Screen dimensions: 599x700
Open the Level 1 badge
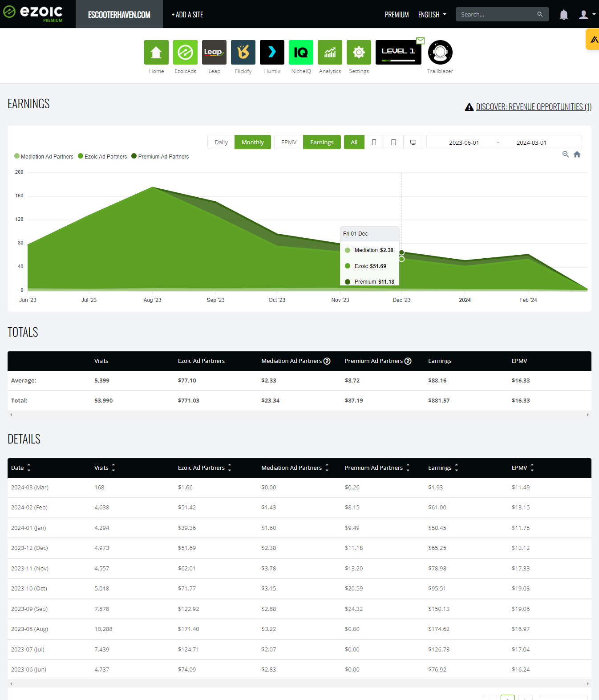click(x=398, y=52)
